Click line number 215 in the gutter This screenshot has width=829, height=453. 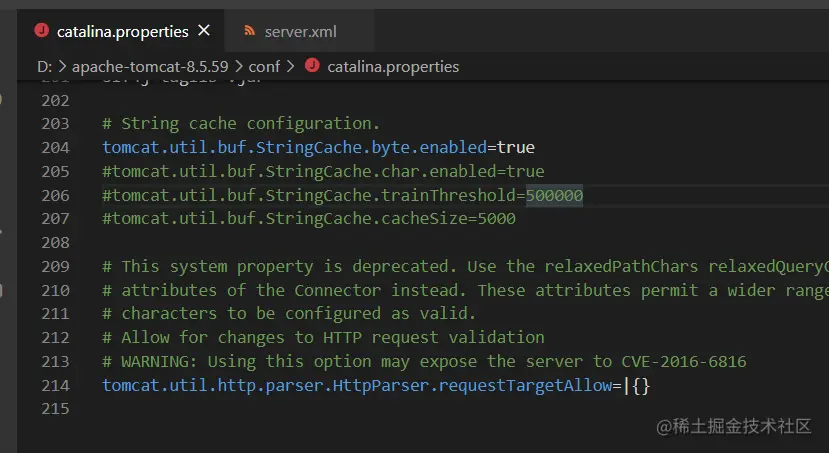pyautogui.click(x=56, y=409)
